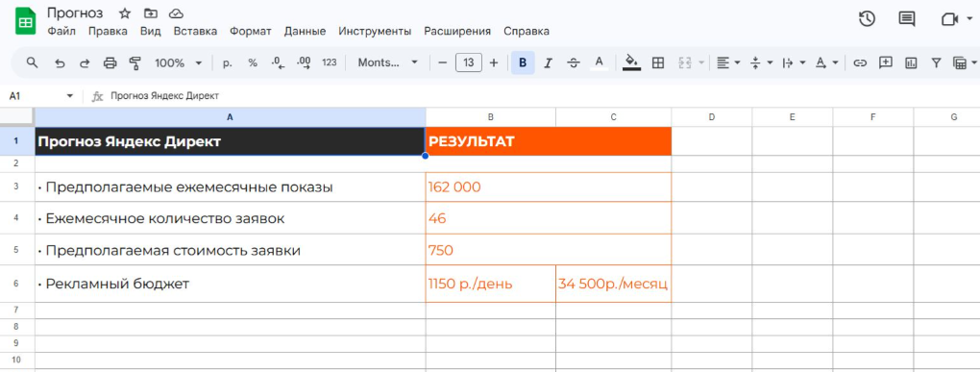Star the Прогноз document

coord(125,13)
